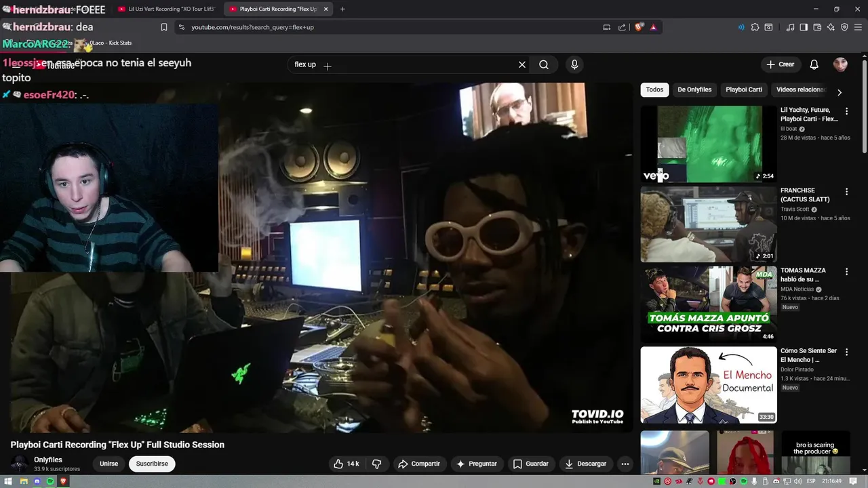Open the browser hamburger menu

point(858,27)
